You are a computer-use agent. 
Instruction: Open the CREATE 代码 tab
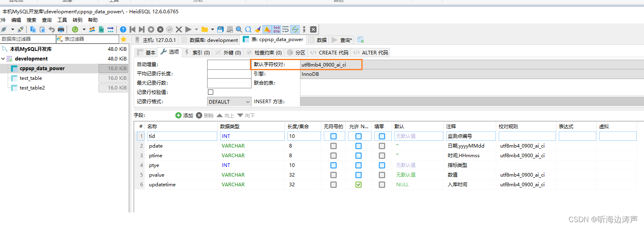tap(329, 52)
